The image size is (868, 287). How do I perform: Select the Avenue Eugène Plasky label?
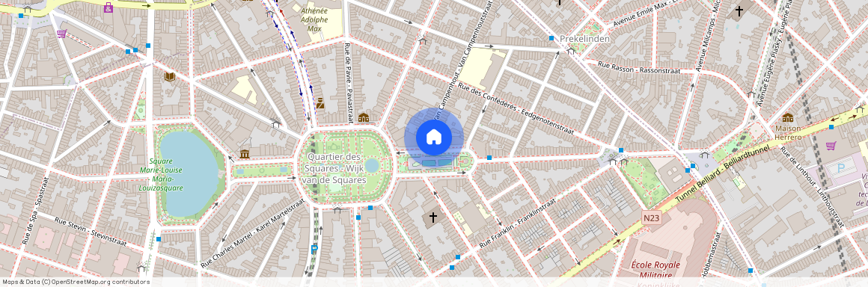[x=774, y=54]
